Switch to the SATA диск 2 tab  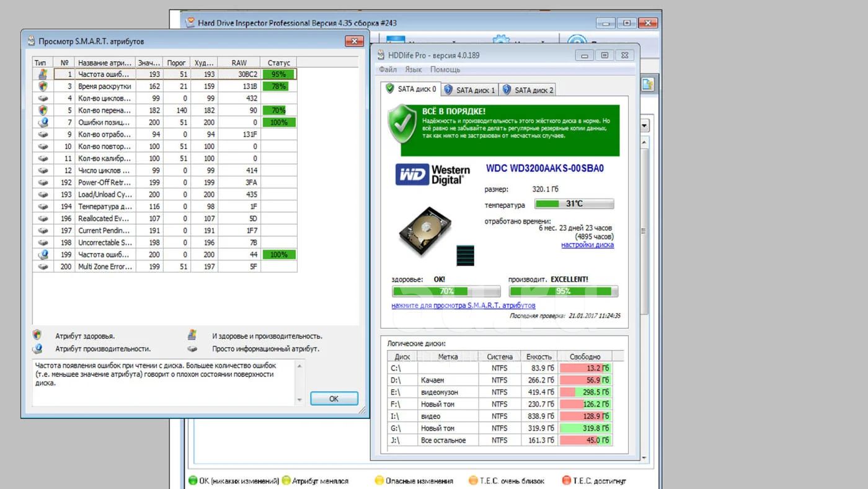pyautogui.click(x=528, y=90)
